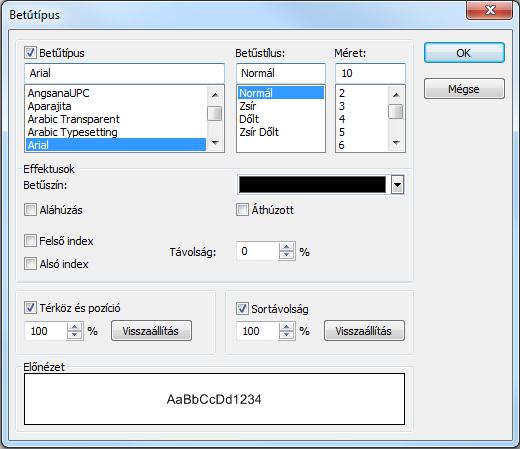Click Visszaállítás under Térköz és pozíció

click(x=151, y=331)
